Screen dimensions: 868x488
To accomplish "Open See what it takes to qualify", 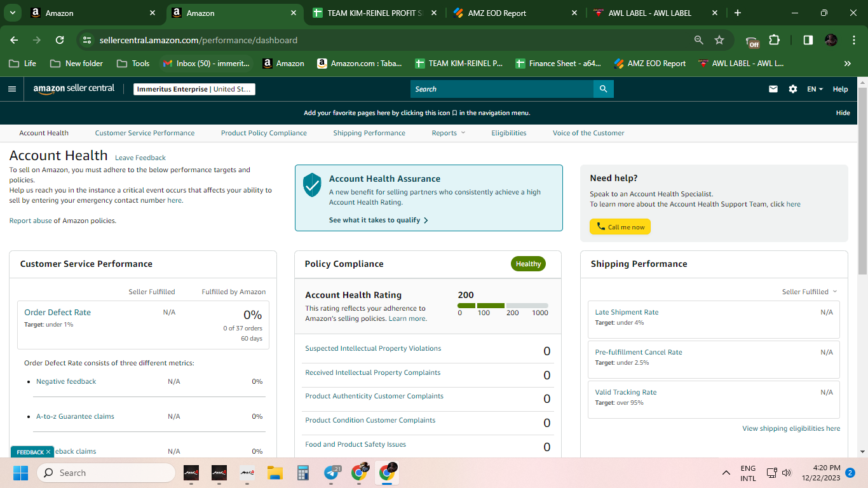I will click(379, 220).
